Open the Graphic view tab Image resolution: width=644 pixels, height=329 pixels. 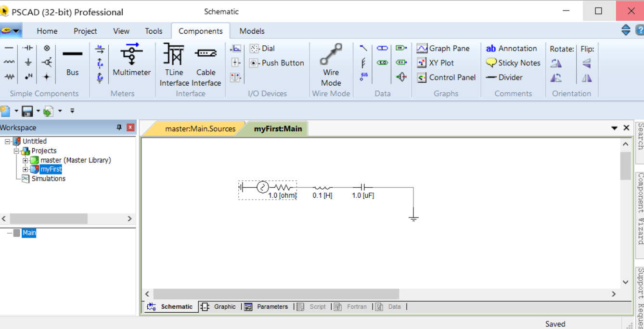coord(219,306)
